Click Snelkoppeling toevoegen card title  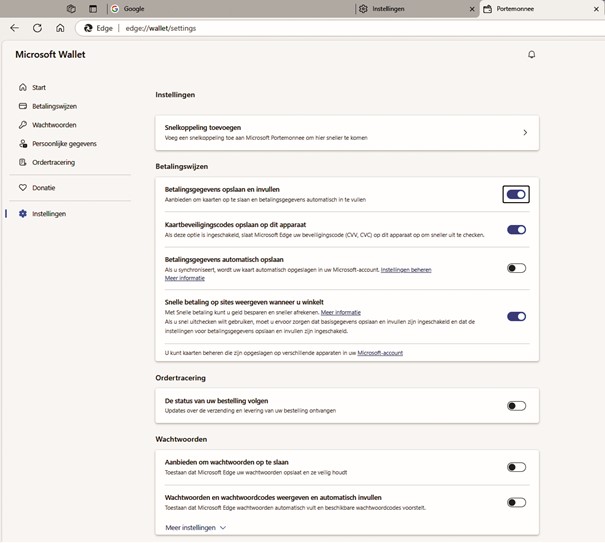pos(203,127)
